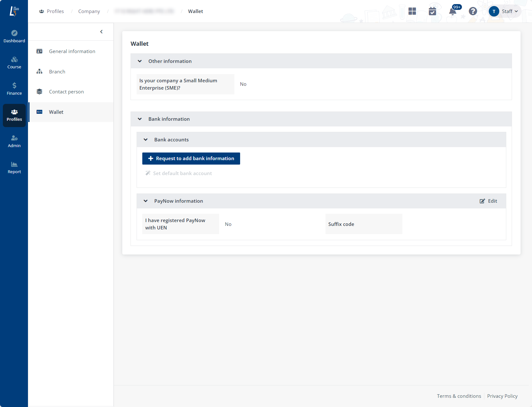Collapse the secondary side menu
Image resolution: width=532 pixels, height=407 pixels.
101,32
